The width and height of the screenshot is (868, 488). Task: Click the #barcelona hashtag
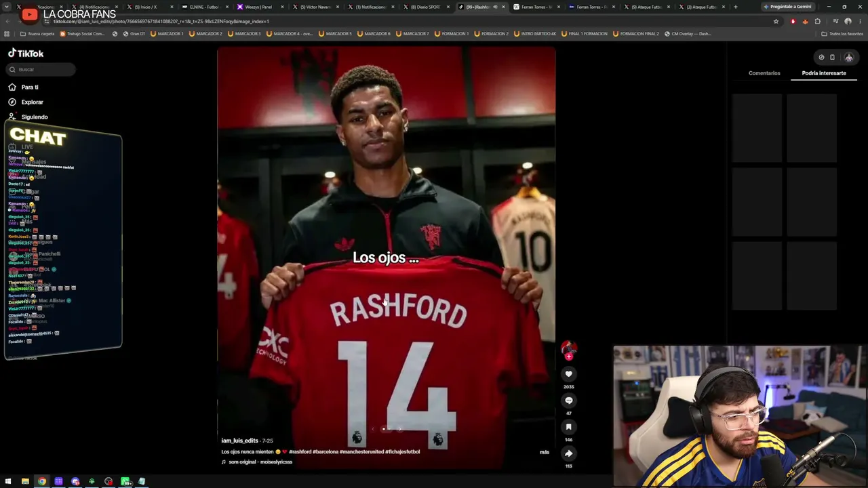coord(325,452)
